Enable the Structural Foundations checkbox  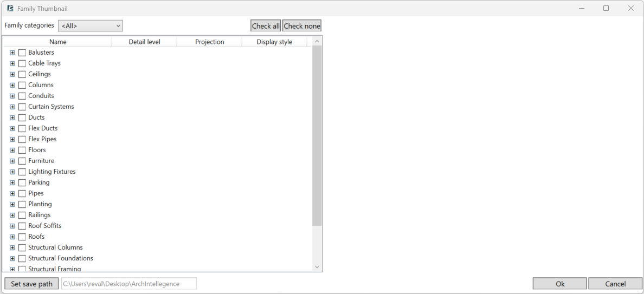[22, 258]
